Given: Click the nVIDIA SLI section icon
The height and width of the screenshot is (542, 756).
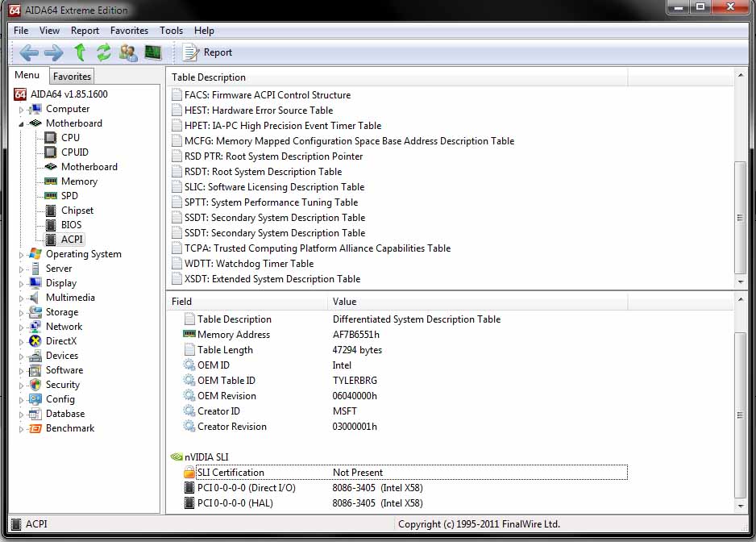Looking at the screenshot, I should pyautogui.click(x=177, y=457).
